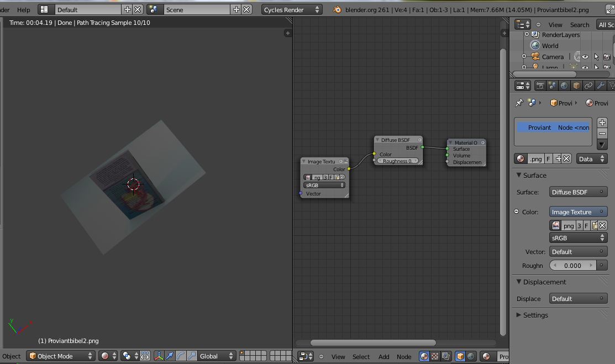Add a new material slot with plus

click(602, 123)
